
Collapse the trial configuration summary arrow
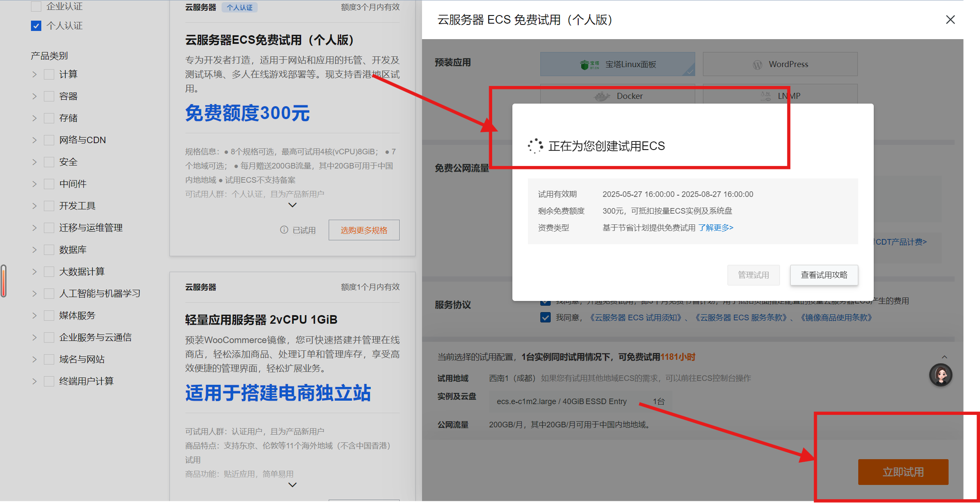click(x=944, y=357)
